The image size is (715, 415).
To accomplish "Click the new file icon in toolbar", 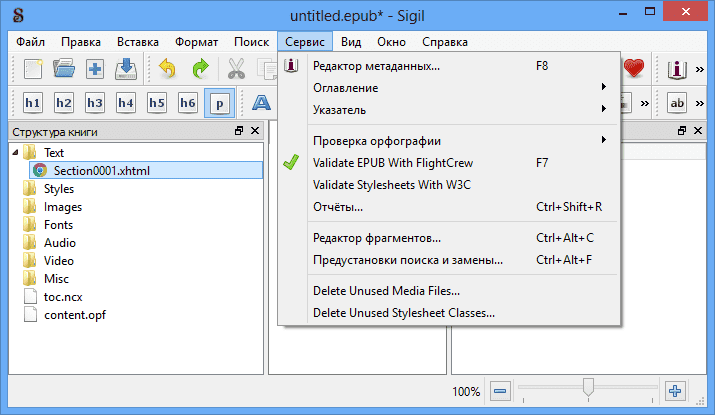I will click(x=34, y=69).
